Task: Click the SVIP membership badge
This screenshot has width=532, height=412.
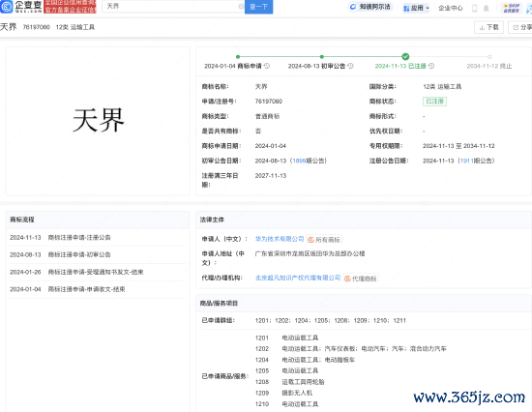Action: pos(512,8)
